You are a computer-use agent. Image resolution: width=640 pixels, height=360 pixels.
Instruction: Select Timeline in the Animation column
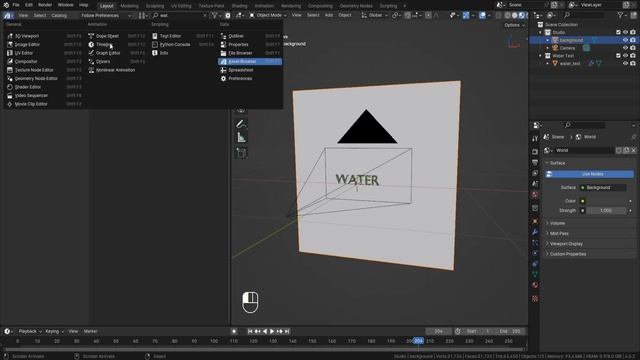coord(117,44)
